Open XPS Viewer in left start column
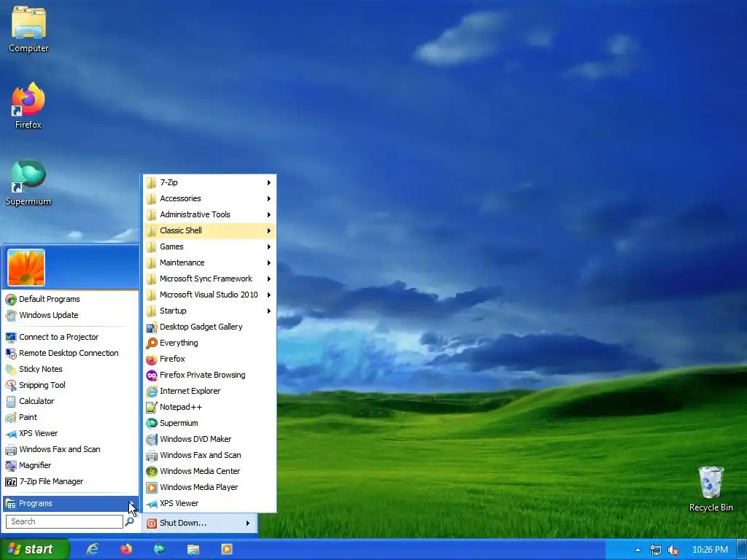747x560 pixels. (x=70, y=433)
